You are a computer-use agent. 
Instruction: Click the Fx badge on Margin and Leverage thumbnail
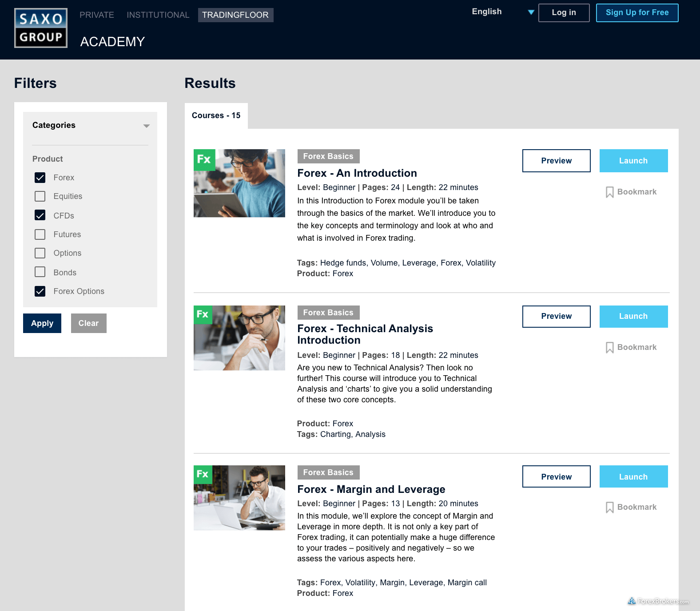203,474
